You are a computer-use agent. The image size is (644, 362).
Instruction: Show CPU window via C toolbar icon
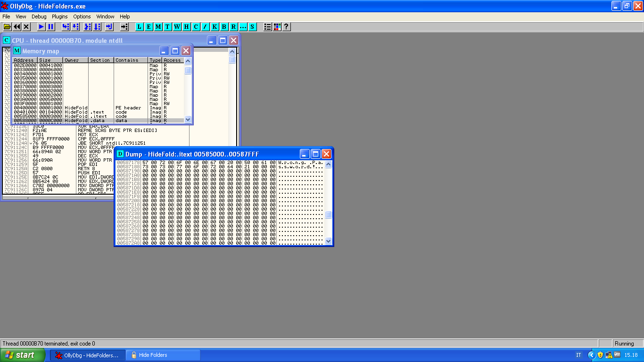click(196, 27)
